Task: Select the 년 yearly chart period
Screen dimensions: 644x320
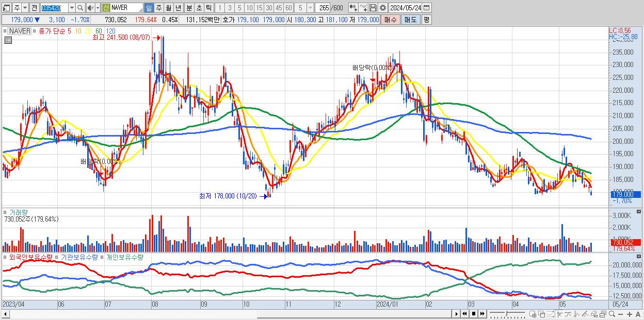Action: [179, 8]
